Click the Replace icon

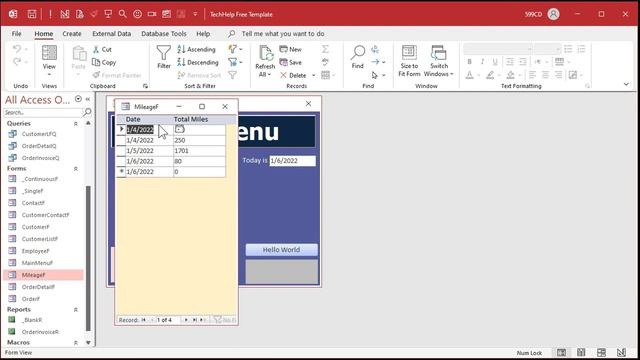coord(375,49)
